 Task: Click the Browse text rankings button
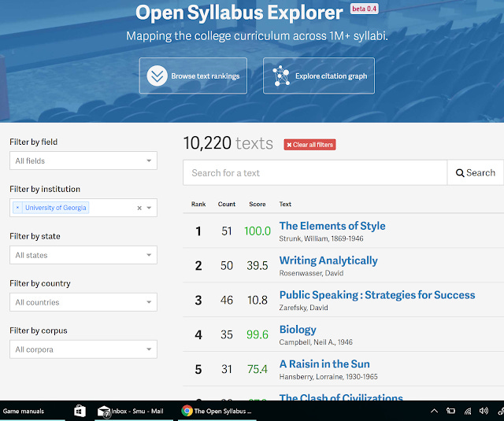point(193,76)
